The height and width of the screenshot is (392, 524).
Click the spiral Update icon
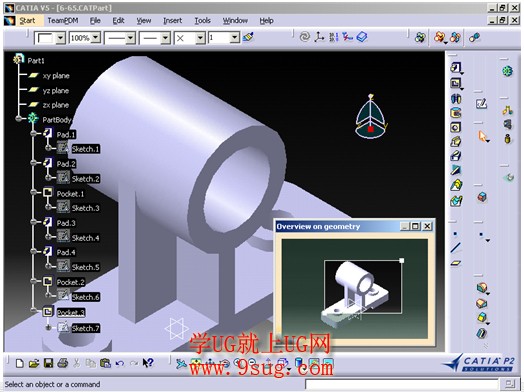coord(304,37)
